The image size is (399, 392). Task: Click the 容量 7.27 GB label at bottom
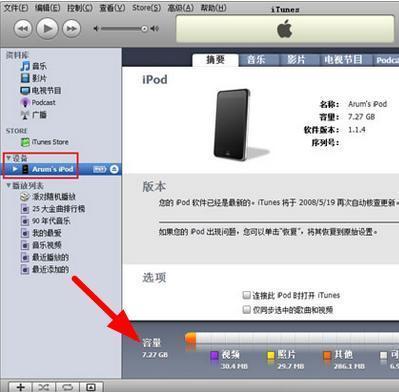click(x=155, y=348)
